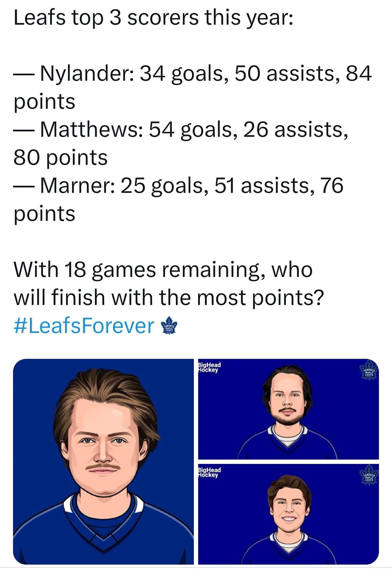The height and width of the screenshot is (577, 392).
Task: Open the smiling player illustration
Action: (x=288, y=514)
